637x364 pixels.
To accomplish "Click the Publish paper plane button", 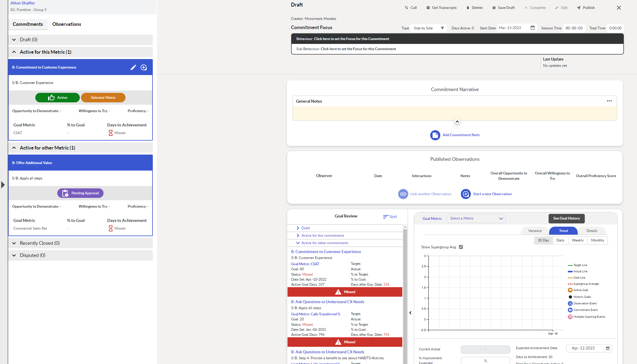I will pyautogui.click(x=586, y=8).
